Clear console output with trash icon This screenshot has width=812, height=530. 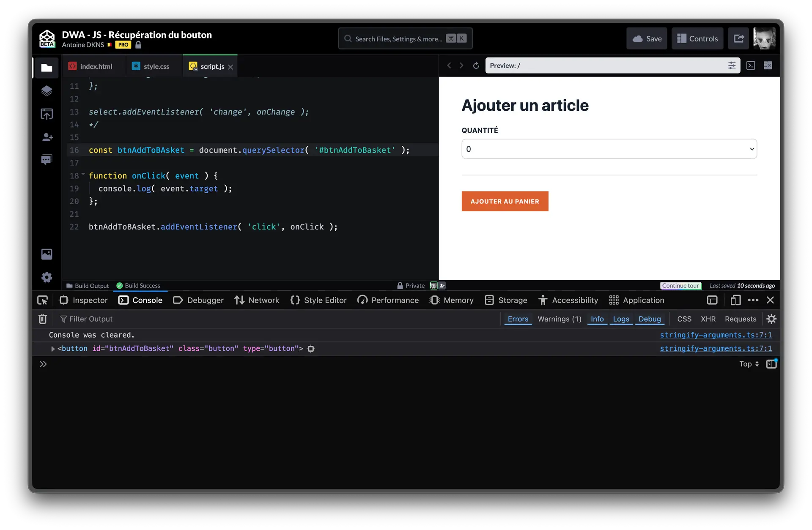[42, 319]
